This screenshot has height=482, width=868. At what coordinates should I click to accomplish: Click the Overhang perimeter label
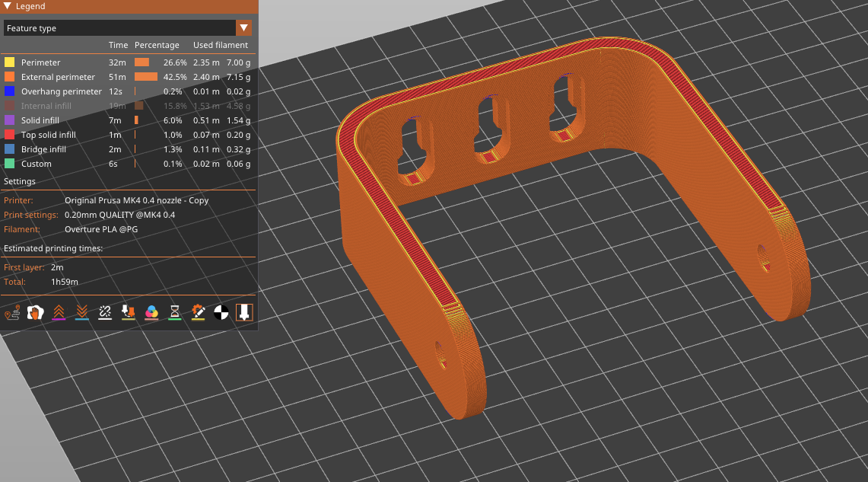(x=61, y=91)
